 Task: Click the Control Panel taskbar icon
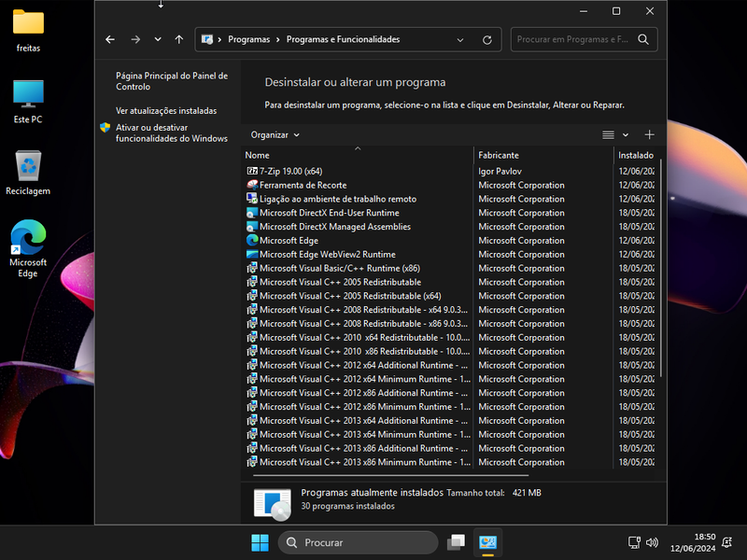[487, 542]
